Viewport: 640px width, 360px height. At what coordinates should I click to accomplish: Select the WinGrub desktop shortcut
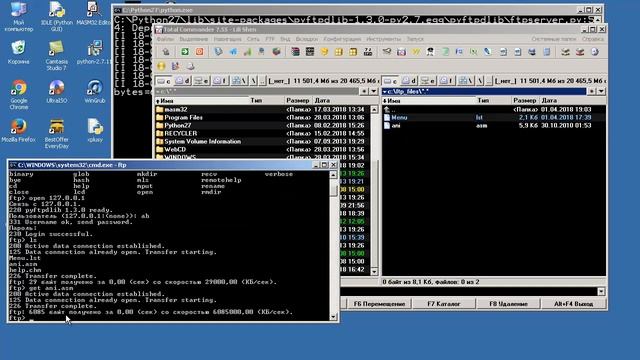click(95, 91)
